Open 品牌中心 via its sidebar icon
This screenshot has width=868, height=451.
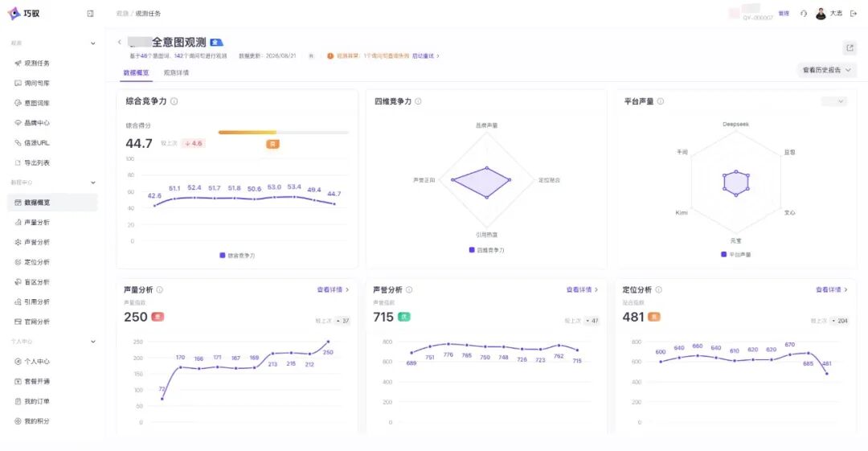pos(18,123)
